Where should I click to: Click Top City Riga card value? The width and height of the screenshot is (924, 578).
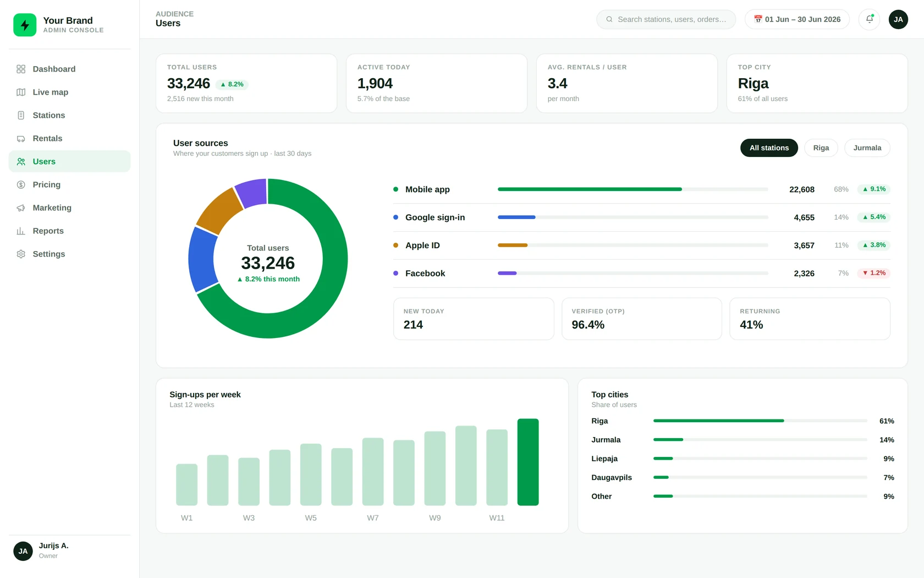[753, 83]
